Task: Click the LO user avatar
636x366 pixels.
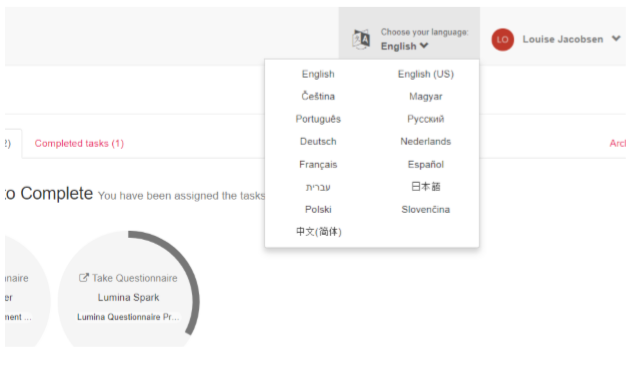Action: [x=503, y=39]
